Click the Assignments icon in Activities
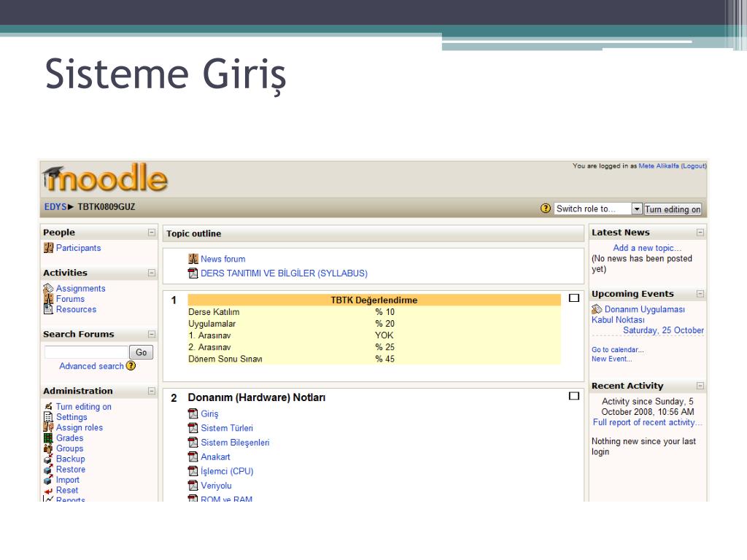Viewport: 747px width, 560px height. click(48, 288)
